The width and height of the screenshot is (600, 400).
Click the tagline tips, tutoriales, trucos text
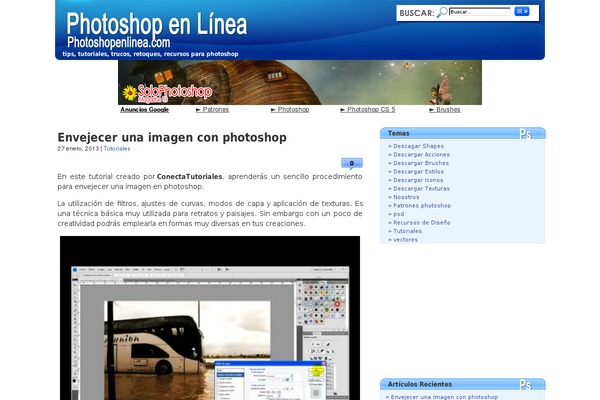point(150,54)
